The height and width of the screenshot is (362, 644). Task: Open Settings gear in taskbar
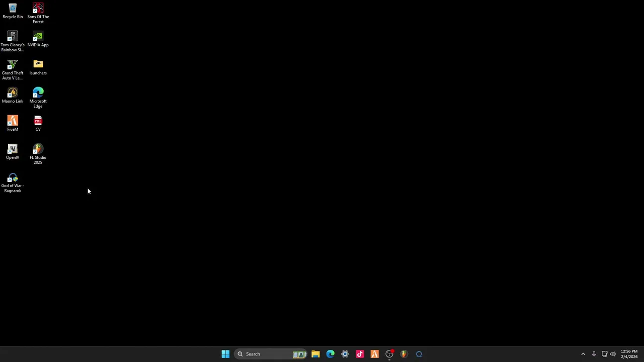pos(345,354)
